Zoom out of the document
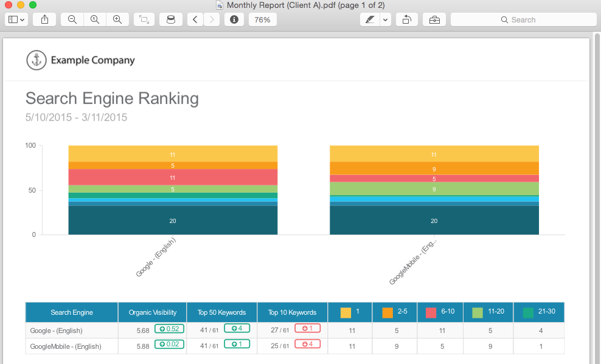This screenshot has height=364, width=601. click(72, 19)
